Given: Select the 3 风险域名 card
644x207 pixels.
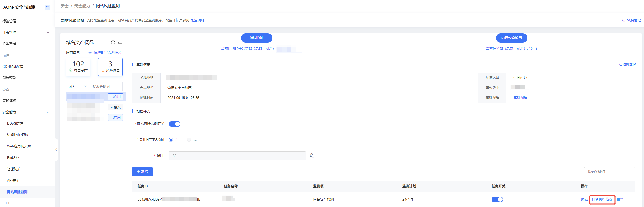Looking at the screenshot, I should [110, 67].
